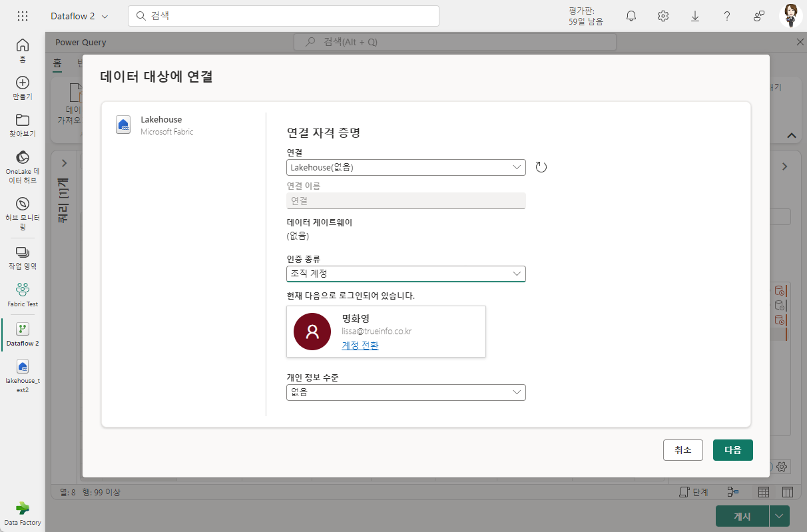The width and height of the screenshot is (807, 532).
Task: Refresh the connection list icon
Action: tap(541, 168)
